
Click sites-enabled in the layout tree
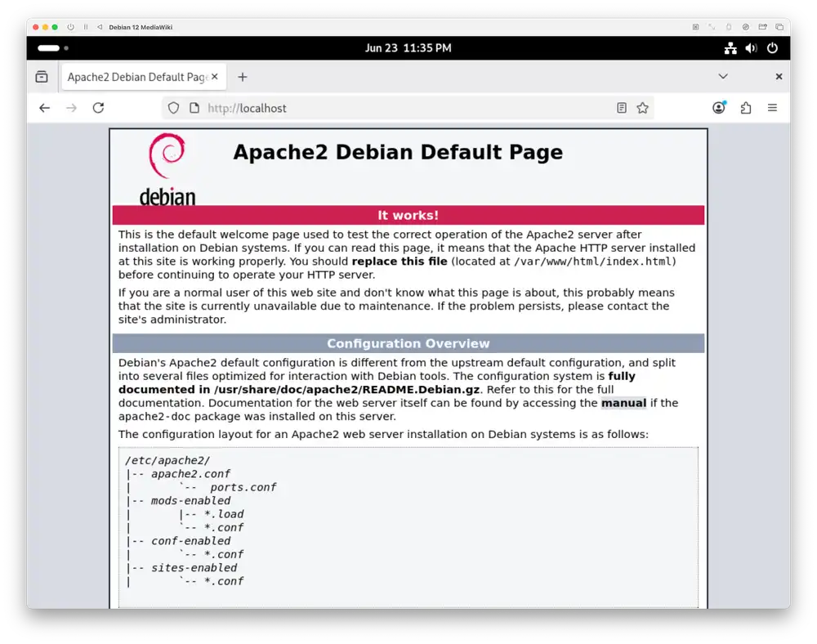[x=194, y=568]
